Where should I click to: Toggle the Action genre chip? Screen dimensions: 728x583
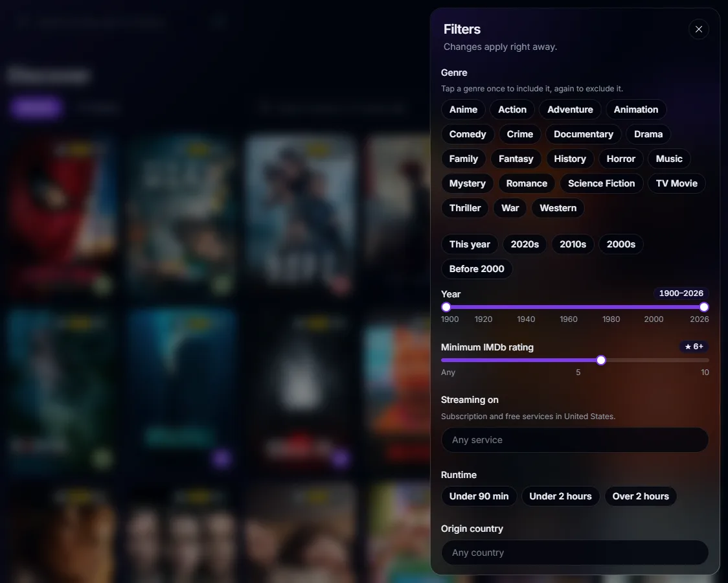click(x=512, y=109)
